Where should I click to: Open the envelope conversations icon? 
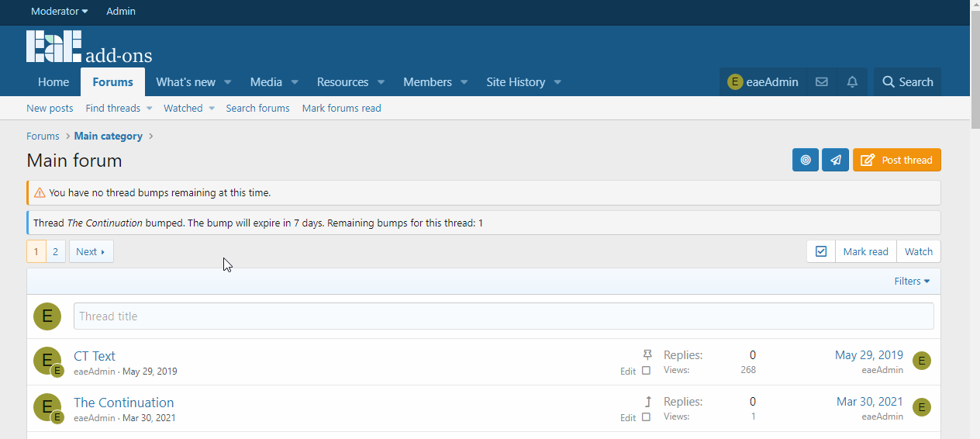pyautogui.click(x=822, y=82)
